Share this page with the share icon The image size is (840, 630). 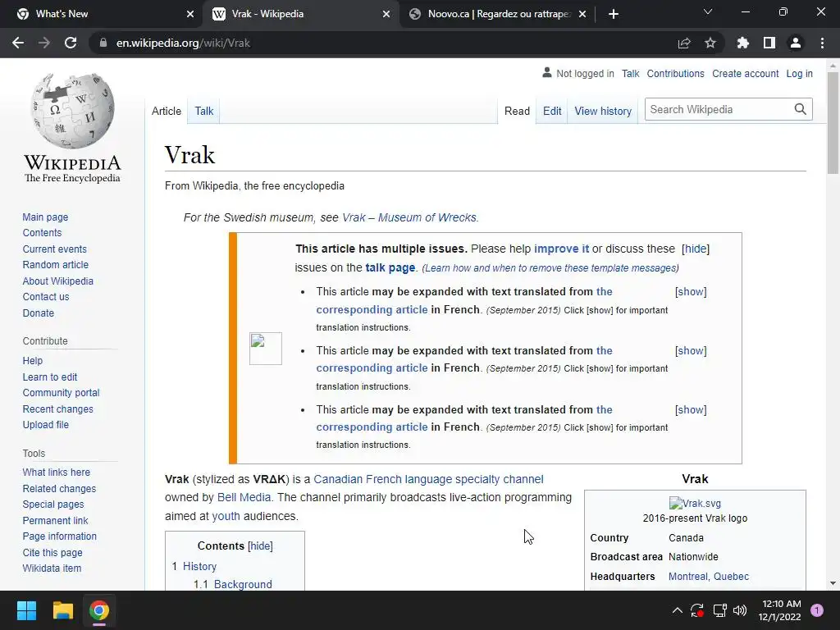684,43
